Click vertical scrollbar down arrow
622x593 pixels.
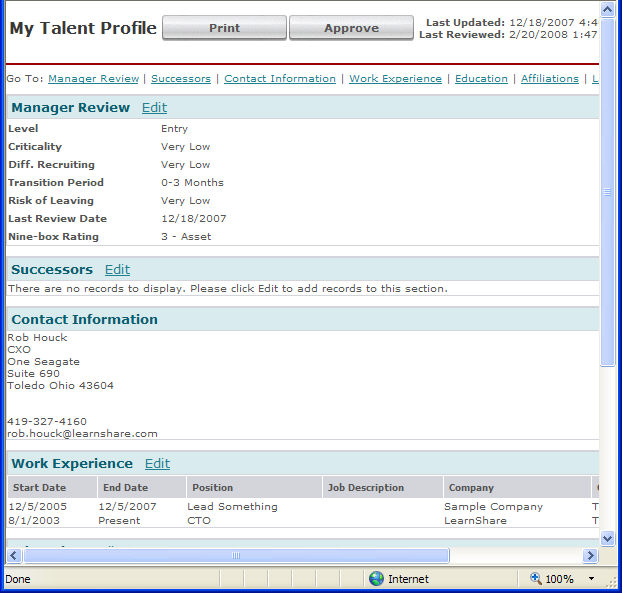pyautogui.click(x=607, y=538)
